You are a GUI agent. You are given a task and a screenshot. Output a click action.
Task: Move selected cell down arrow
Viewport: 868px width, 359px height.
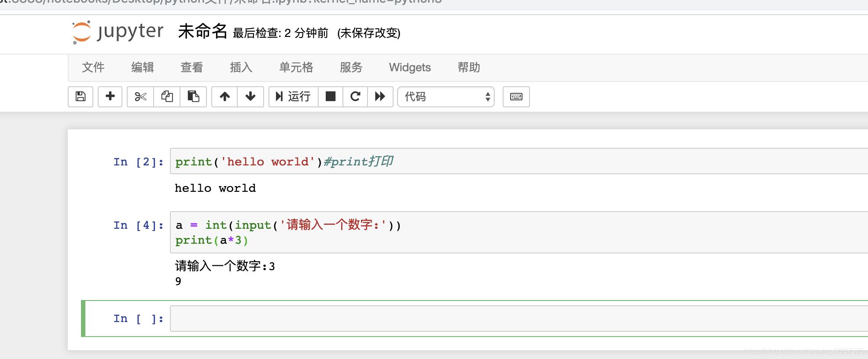(x=250, y=96)
